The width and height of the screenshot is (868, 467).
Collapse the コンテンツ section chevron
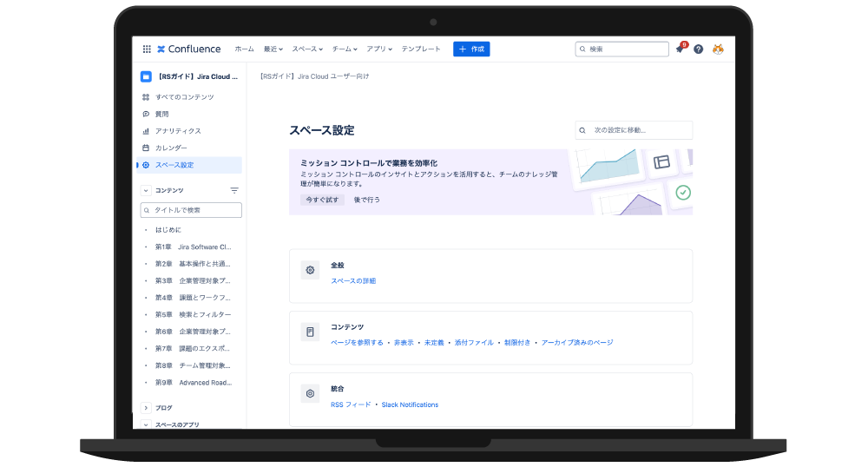(x=146, y=190)
